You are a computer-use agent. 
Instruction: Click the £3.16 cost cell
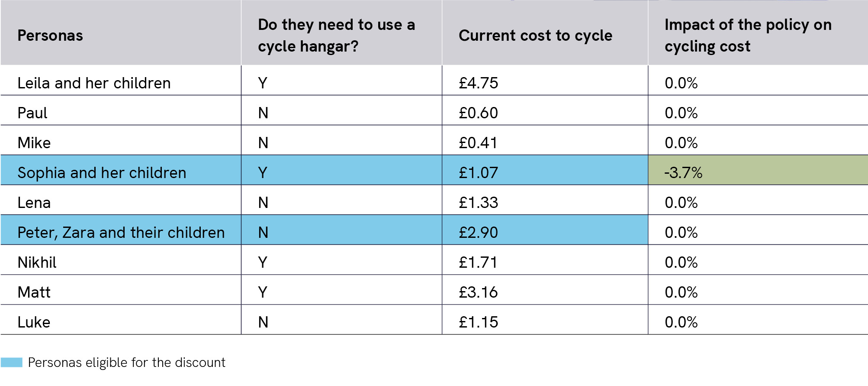[479, 292]
